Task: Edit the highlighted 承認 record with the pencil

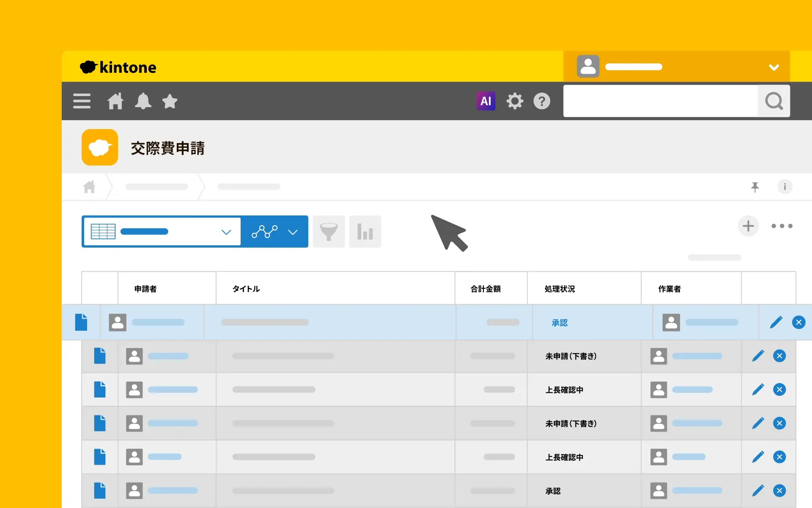Action: pos(776,323)
